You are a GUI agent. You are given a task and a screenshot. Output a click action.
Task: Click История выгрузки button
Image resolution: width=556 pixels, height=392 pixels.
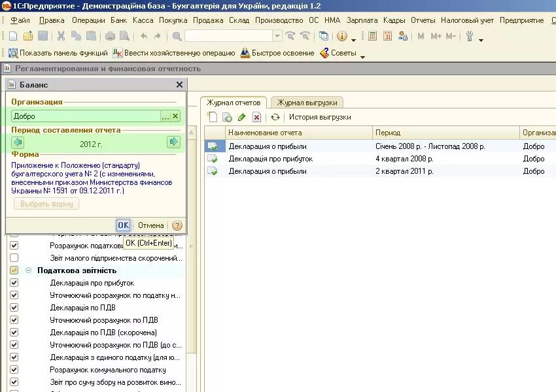tap(320, 117)
